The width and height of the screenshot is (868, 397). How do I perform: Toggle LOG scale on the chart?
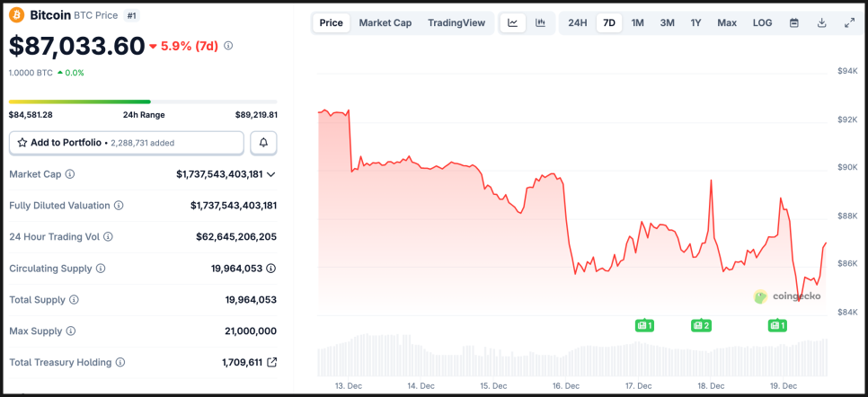762,23
